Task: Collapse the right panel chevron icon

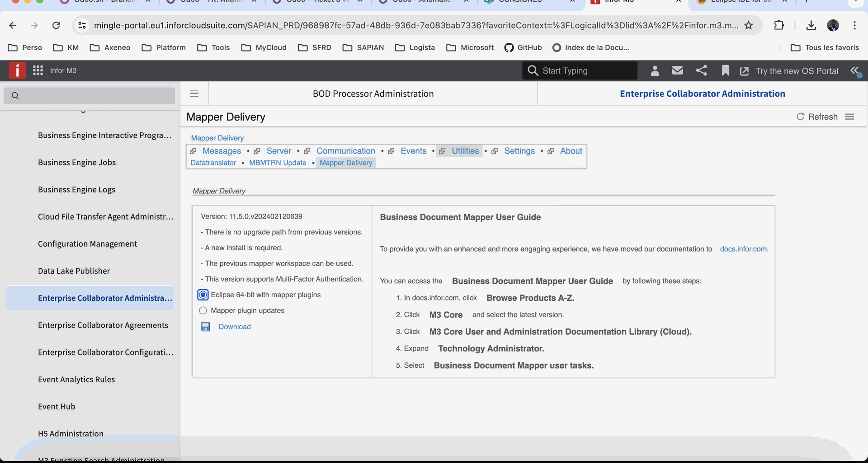Action: 854,70
